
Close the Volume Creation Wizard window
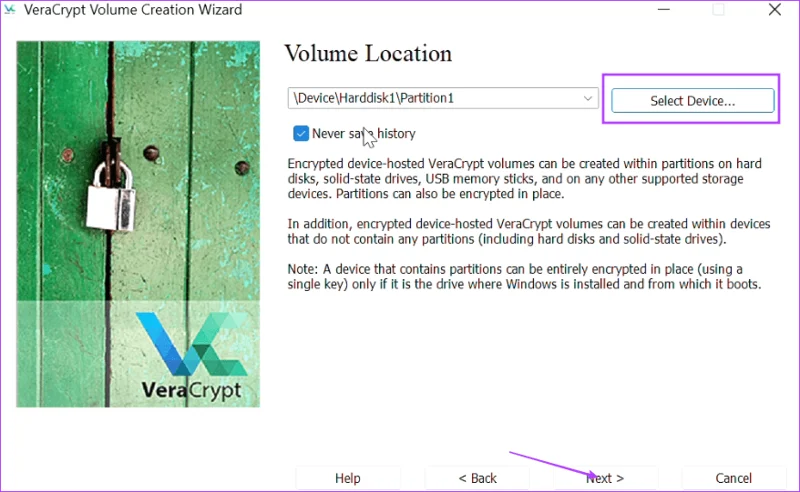point(774,10)
